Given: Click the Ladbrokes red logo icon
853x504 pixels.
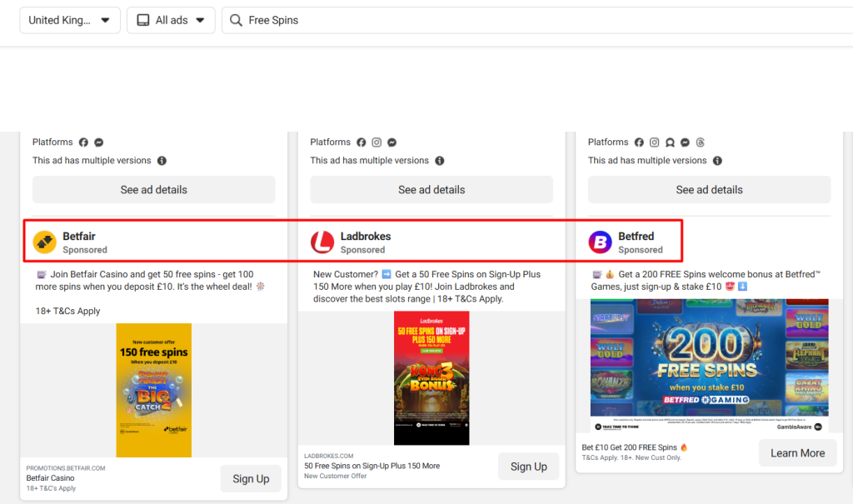Looking at the screenshot, I should [x=322, y=242].
